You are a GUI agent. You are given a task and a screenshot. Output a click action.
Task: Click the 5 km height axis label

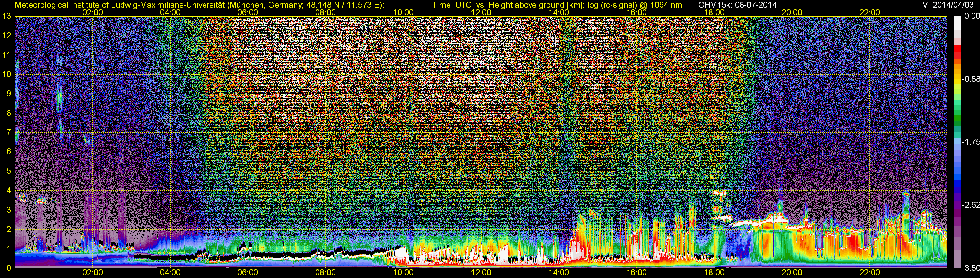tap(9, 171)
